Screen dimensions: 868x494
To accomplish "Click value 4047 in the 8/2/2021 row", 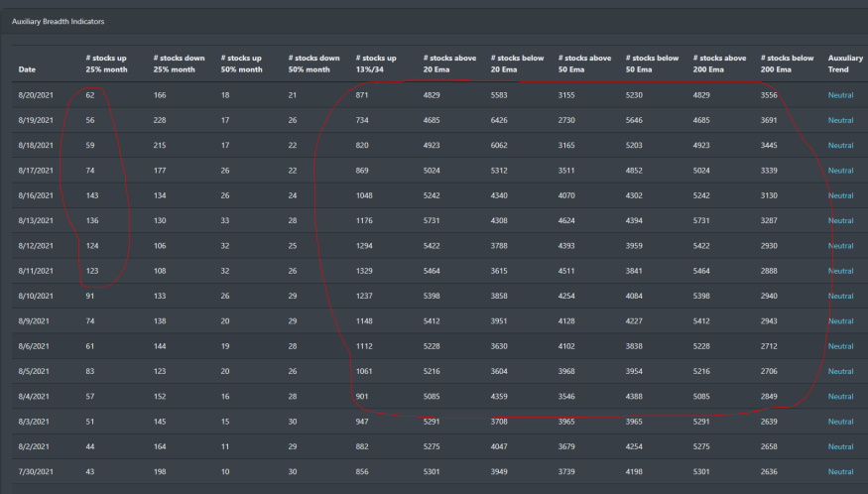I will pyautogui.click(x=499, y=446).
